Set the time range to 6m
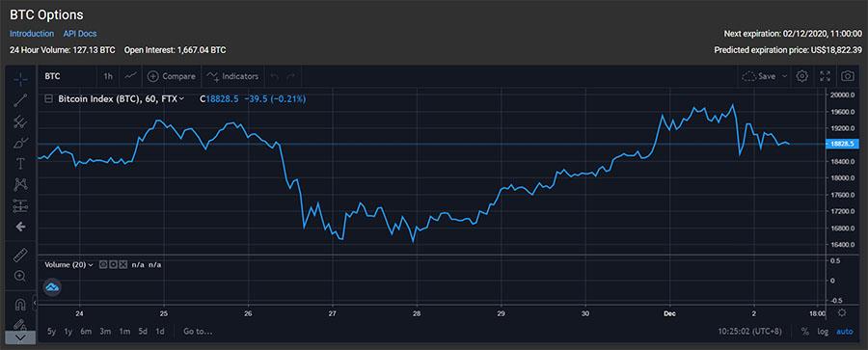 (86, 332)
